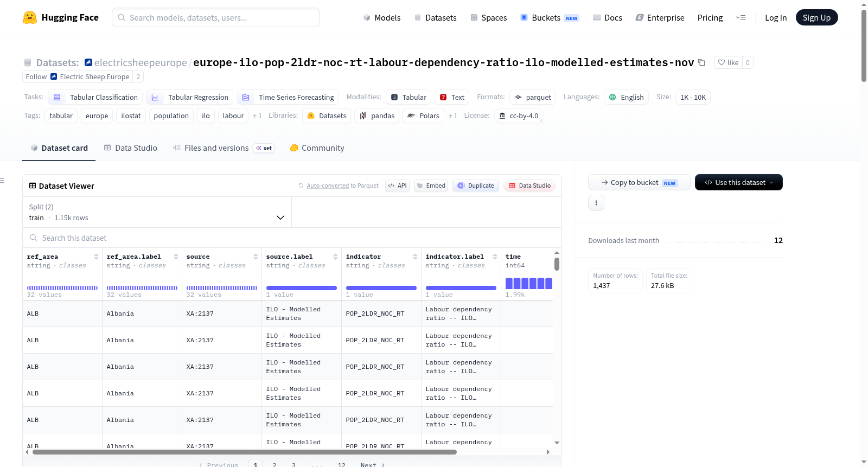Click the Log In link
This screenshot has height=467, width=868.
click(x=776, y=17)
